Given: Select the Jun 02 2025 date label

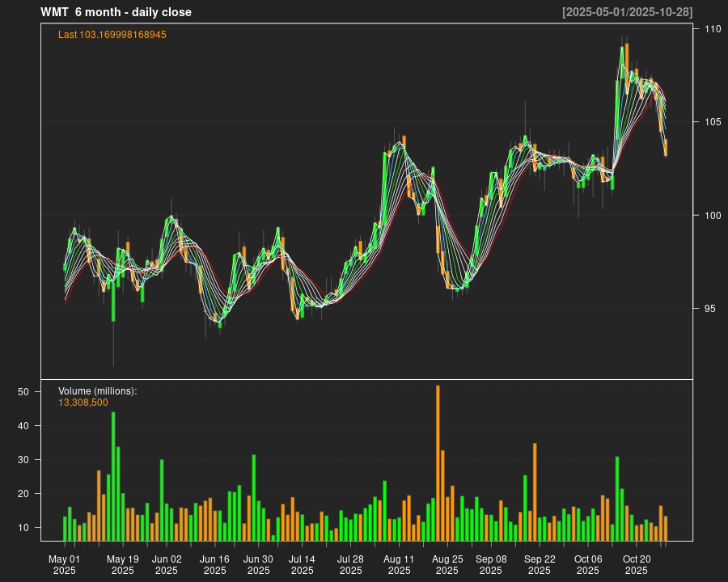Looking at the screenshot, I should coord(167,564).
